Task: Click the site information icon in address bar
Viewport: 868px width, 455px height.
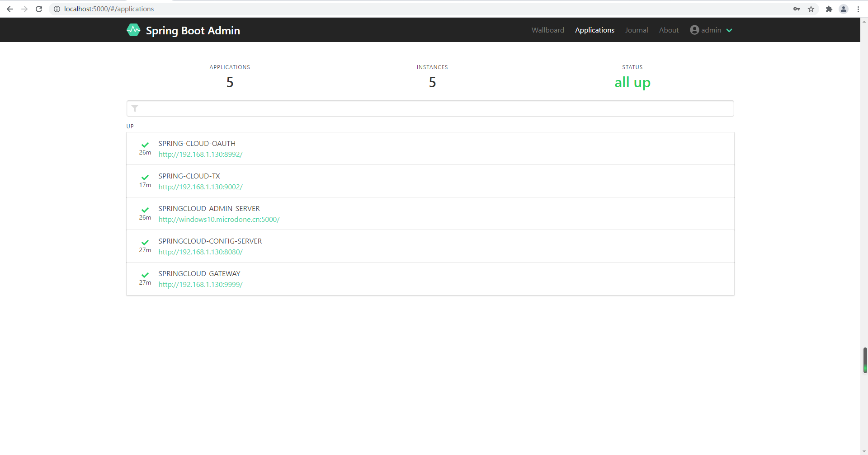Action: tap(57, 9)
